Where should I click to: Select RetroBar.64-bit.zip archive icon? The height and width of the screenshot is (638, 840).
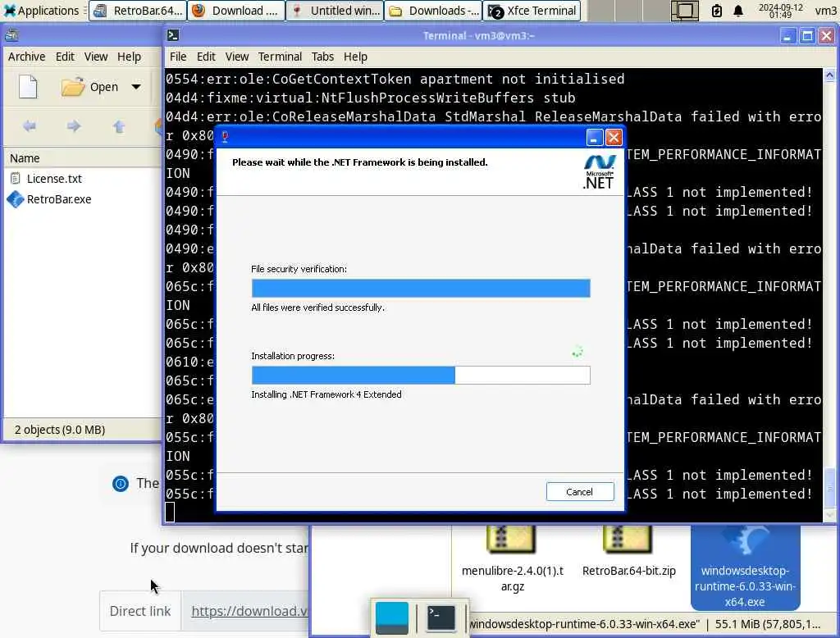627,540
